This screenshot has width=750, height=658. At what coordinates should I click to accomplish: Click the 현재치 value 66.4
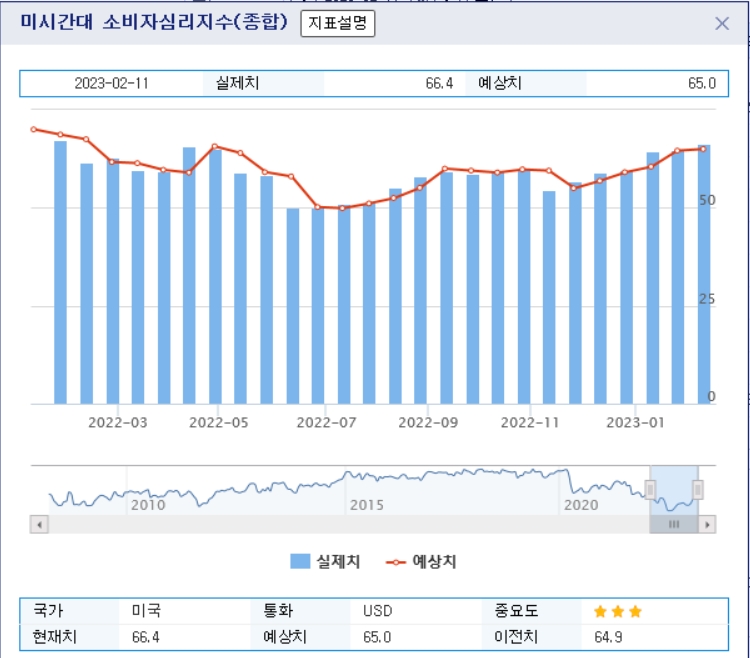(145, 637)
